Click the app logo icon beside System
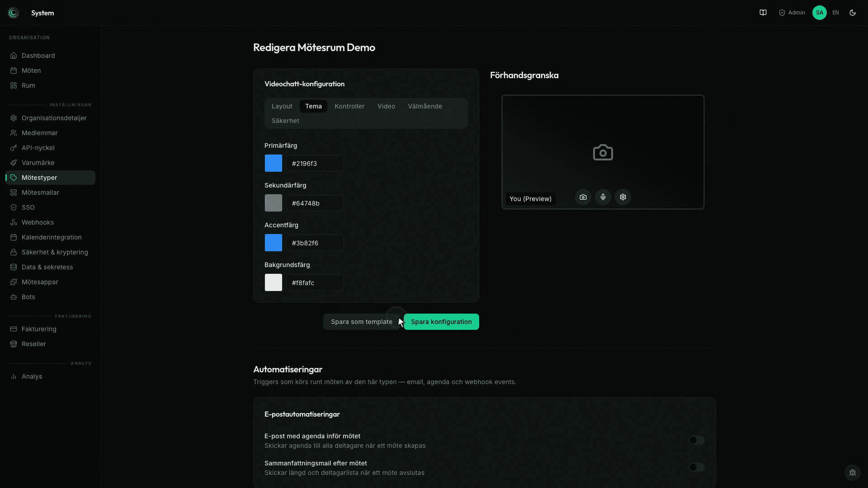The width and height of the screenshot is (868, 488). (x=14, y=13)
